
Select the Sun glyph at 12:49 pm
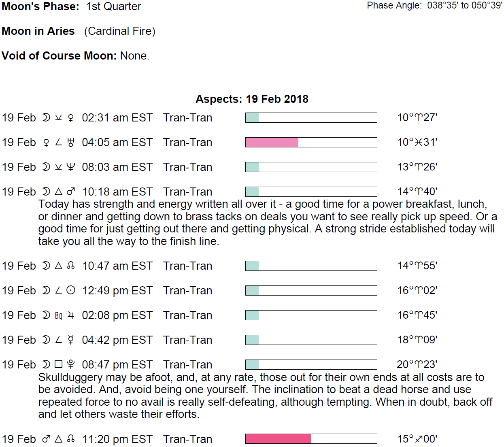(71, 291)
